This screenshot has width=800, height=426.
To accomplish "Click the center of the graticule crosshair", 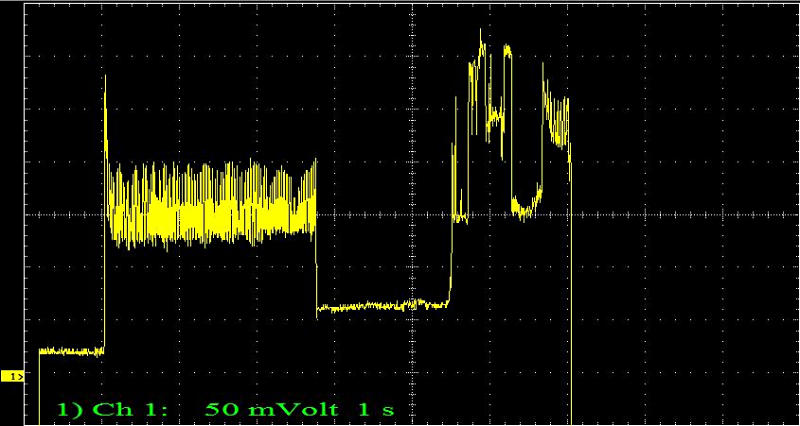I will (x=411, y=214).
